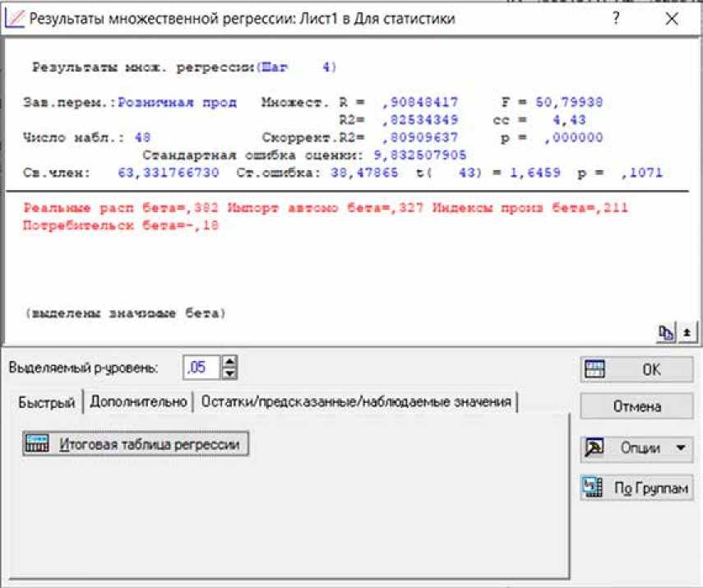This screenshot has height=588, width=703.
Task: Click the Ст.ошибка value 38,47865
Action: (x=364, y=173)
